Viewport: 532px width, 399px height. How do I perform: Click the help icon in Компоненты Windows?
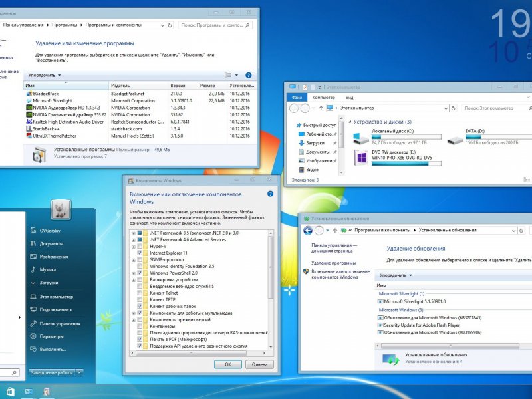pyautogui.click(x=270, y=194)
